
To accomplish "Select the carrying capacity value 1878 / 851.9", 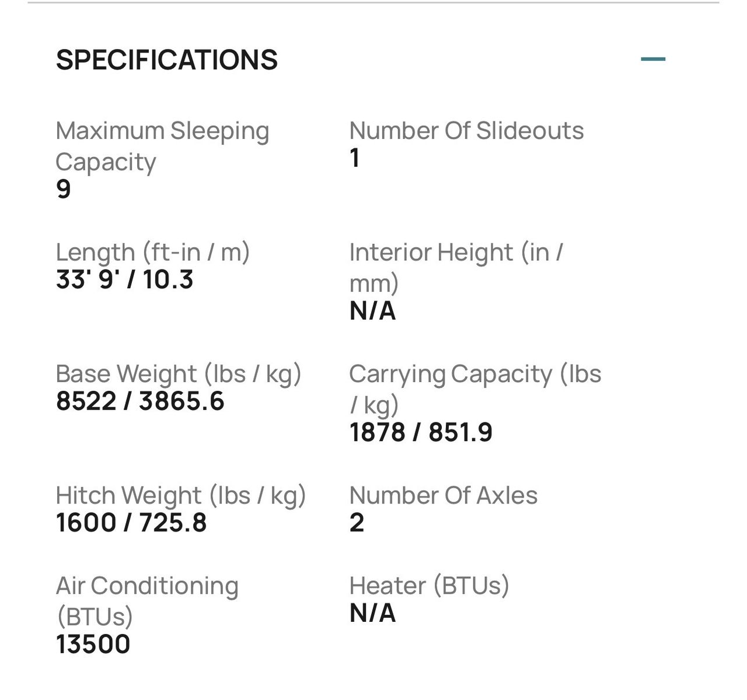I will 421,432.
